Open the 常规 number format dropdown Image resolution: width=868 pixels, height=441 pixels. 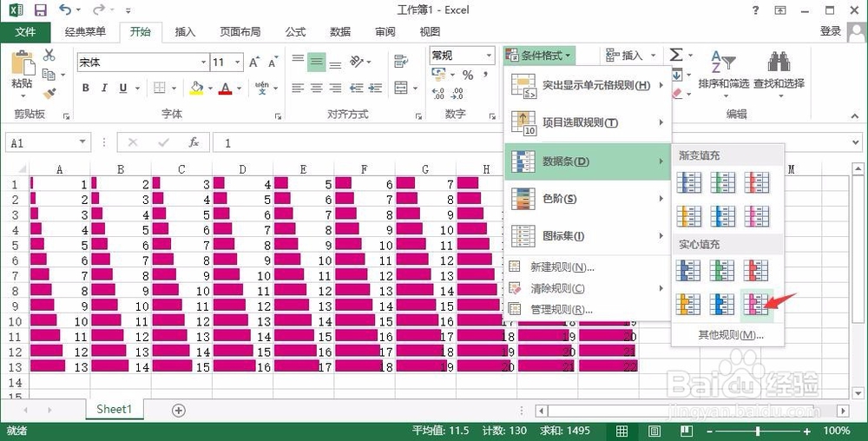[x=489, y=56]
